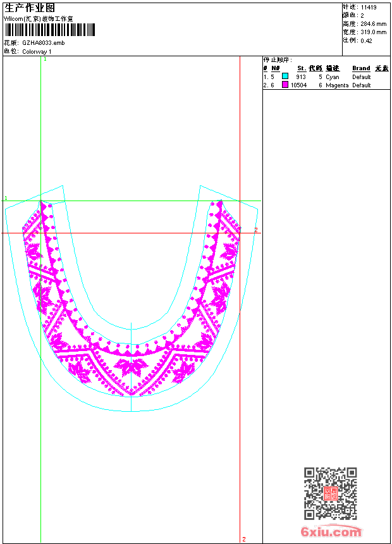Click the Colorway 1 label
392x544 pixels.
37,51
